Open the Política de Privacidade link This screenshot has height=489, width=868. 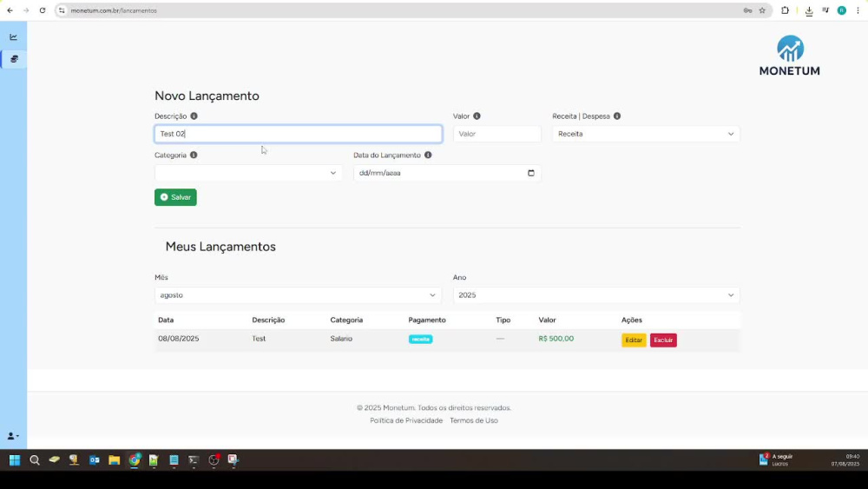(406, 420)
